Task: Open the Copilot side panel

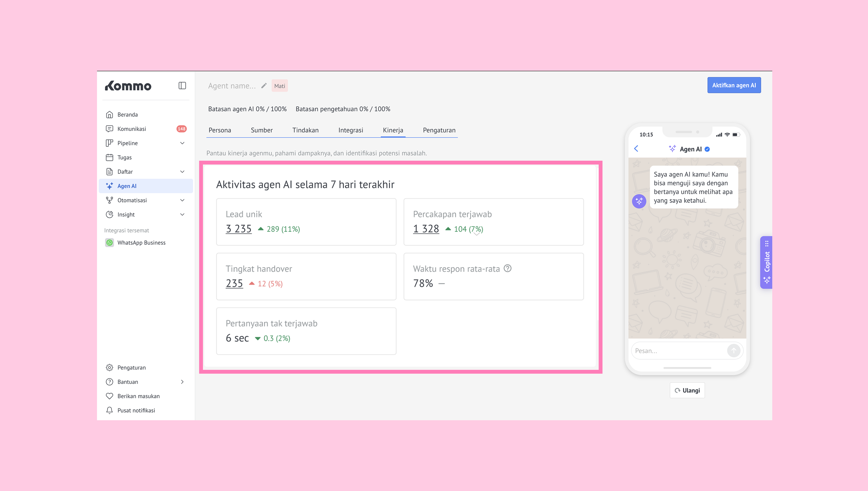Action: [767, 262]
